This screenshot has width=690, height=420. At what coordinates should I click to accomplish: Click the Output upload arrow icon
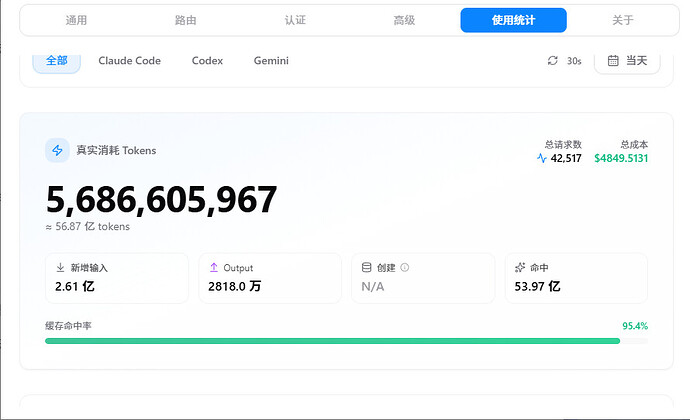[x=214, y=267]
